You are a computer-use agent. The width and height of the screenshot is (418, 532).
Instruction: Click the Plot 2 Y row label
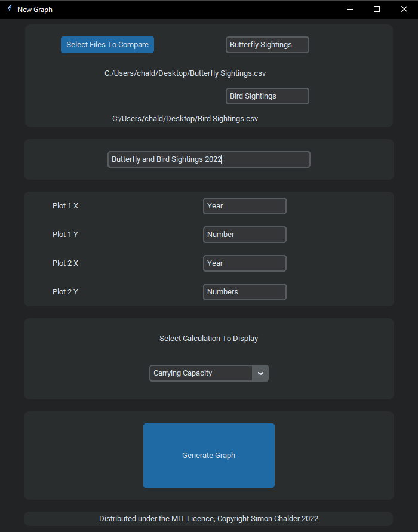pos(65,291)
